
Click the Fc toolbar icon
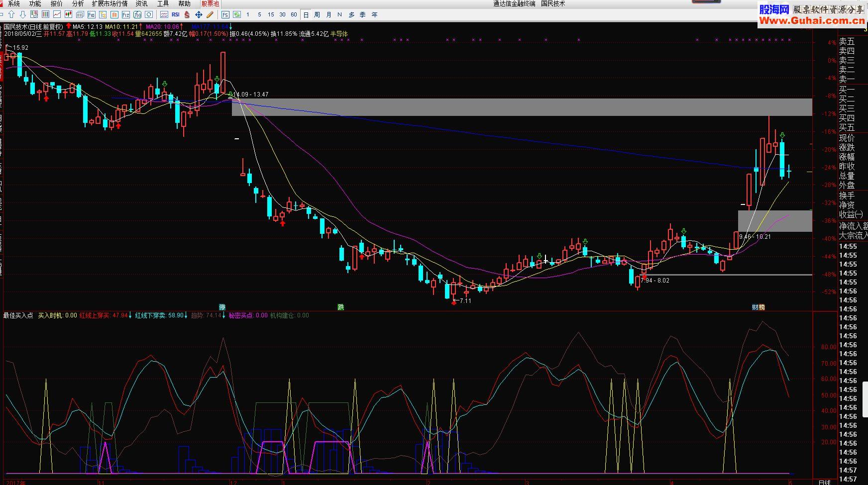103,14
